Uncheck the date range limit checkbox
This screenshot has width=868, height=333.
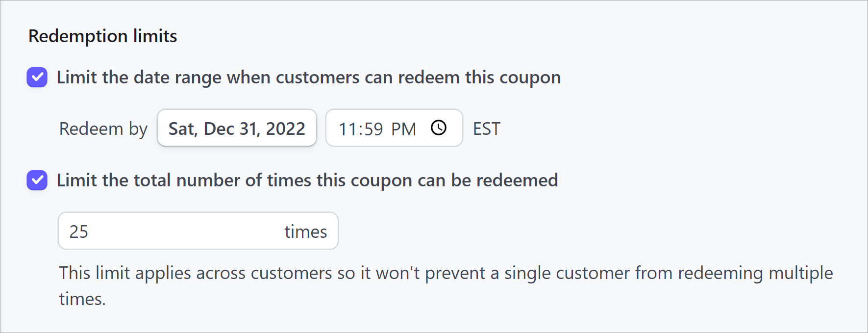(37, 77)
